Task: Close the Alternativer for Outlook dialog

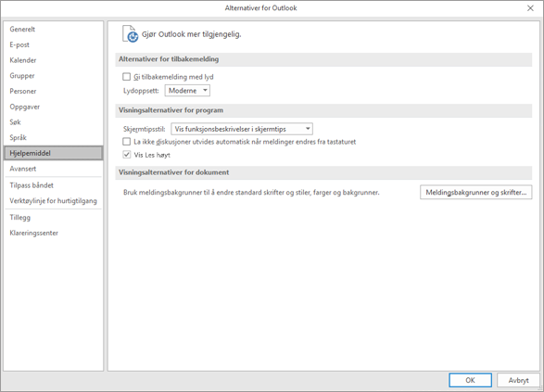Action: (x=530, y=8)
